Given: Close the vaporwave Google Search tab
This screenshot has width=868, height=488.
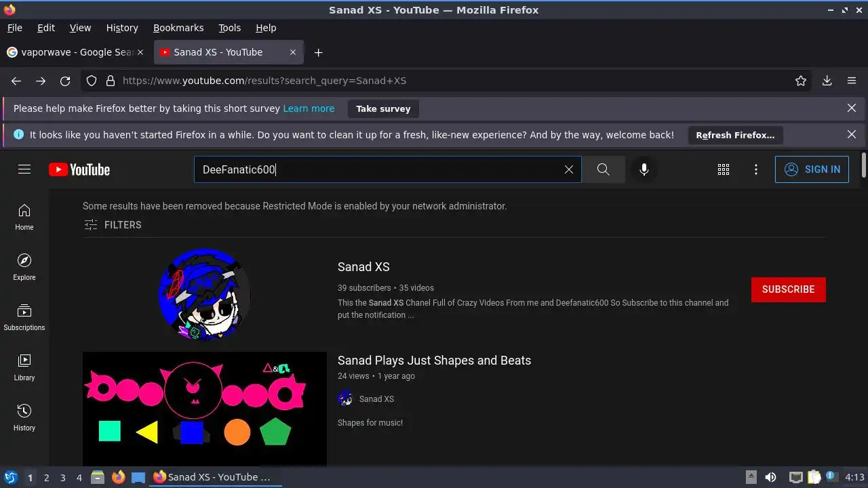Looking at the screenshot, I should click(x=140, y=52).
